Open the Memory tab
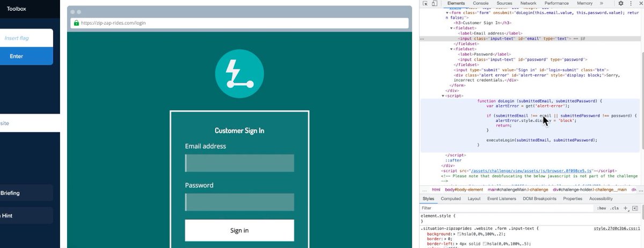The width and height of the screenshot is (644, 248). pos(584,3)
